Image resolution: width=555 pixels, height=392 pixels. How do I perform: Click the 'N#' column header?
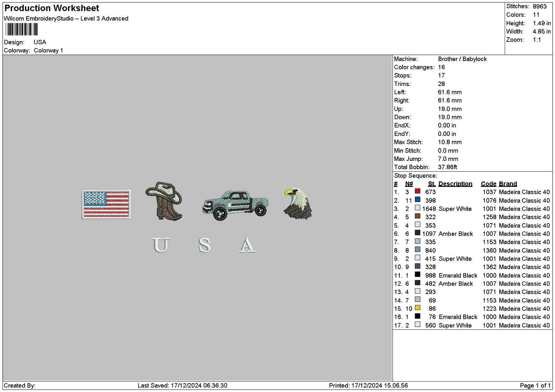[x=409, y=184]
